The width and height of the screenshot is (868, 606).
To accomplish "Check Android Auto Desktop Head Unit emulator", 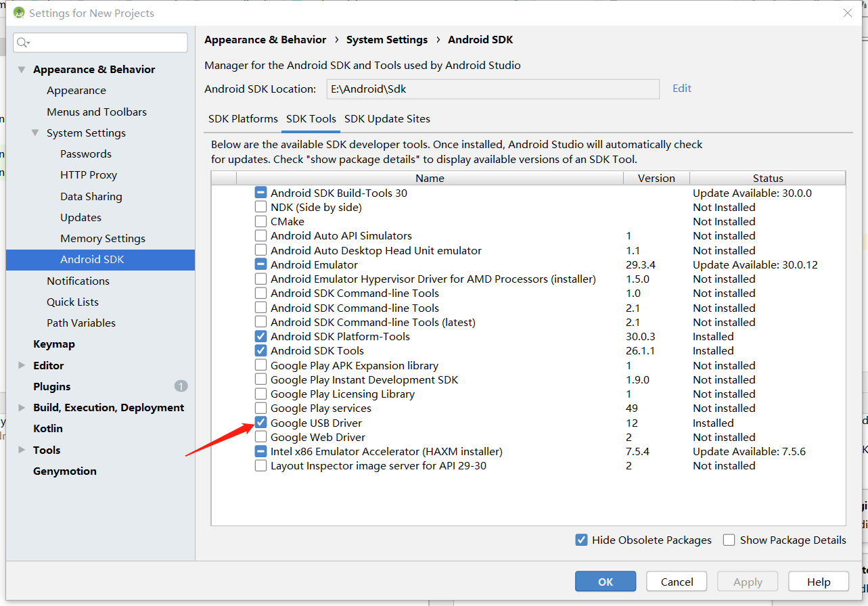I will [x=260, y=250].
